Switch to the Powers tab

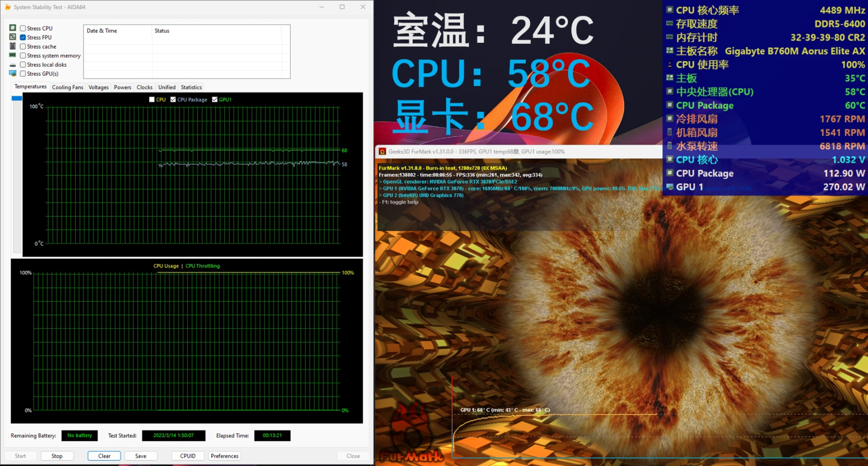click(x=123, y=88)
